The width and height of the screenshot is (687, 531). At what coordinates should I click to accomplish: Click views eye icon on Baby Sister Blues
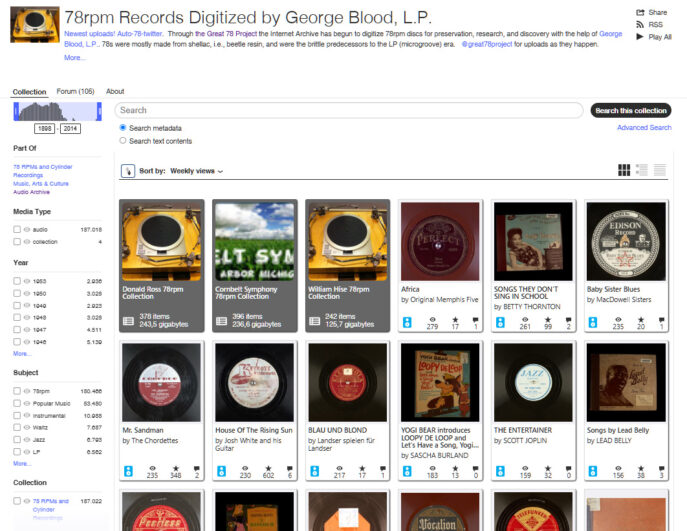tap(618, 320)
